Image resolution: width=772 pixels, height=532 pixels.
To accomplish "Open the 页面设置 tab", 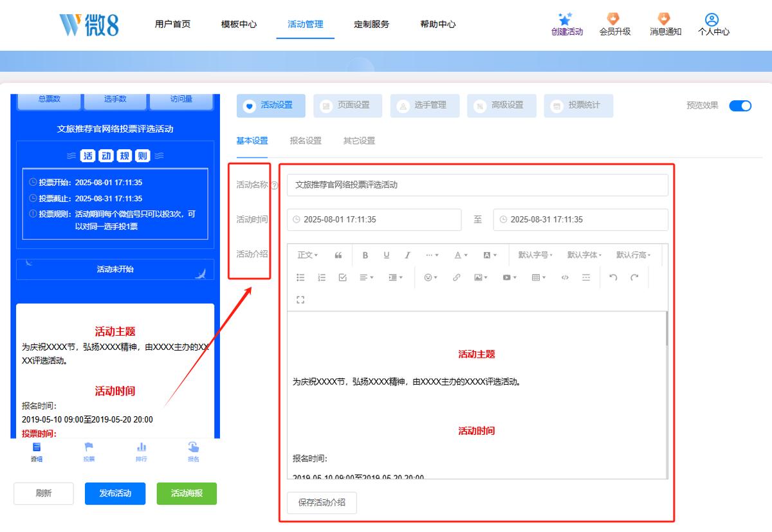I will pos(348,105).
